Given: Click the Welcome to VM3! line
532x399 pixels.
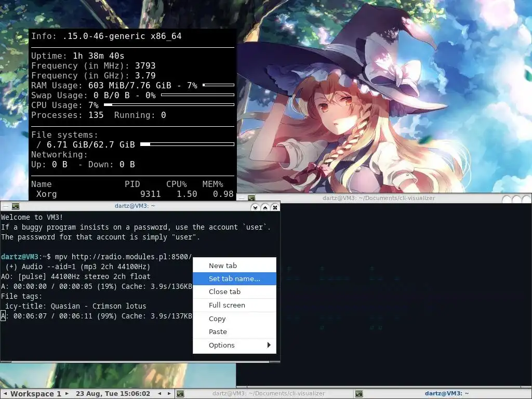Looking at the screenshot, I should (x=32, y=217).
